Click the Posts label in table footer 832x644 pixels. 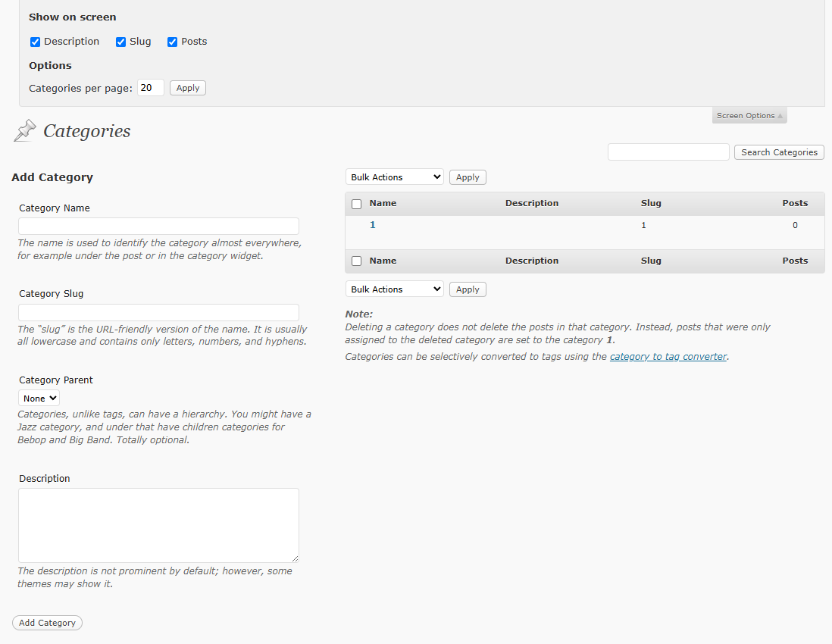click(795, 261)
